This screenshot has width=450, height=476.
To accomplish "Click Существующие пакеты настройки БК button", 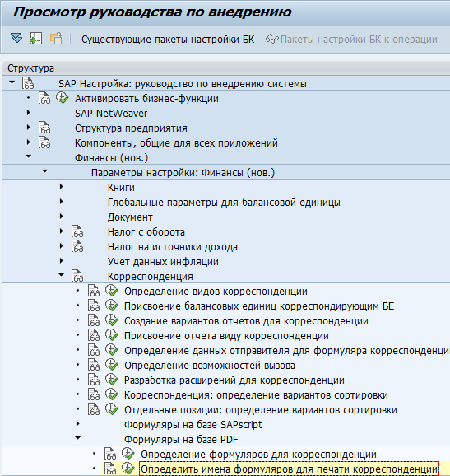I will [x=168, y=40].
